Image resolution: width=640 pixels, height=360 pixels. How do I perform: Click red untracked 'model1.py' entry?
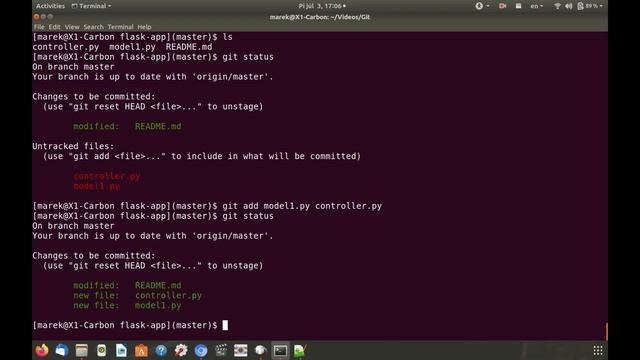coord(97,186)
